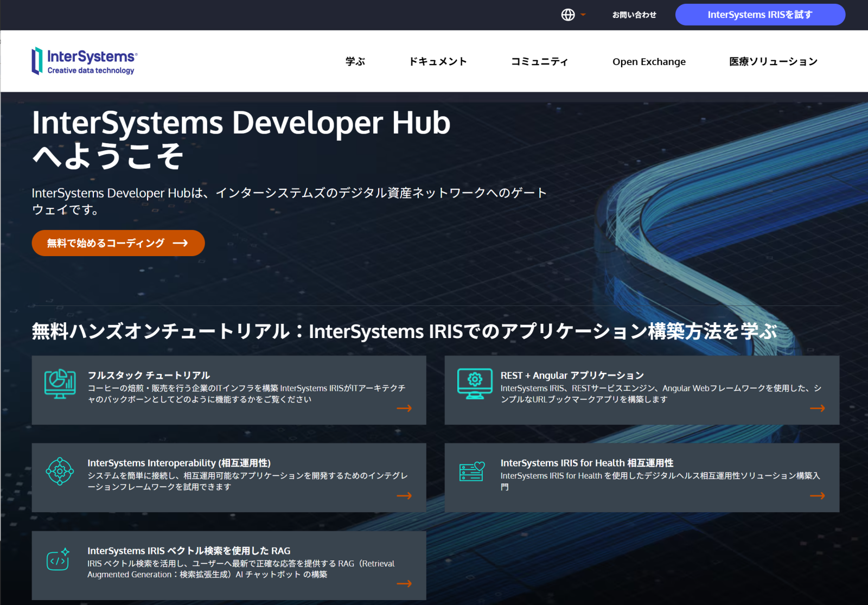Click the arrow on REST + Angular card
The width and height of the screenshot is (868, 605).
click(x=817, y=408)
